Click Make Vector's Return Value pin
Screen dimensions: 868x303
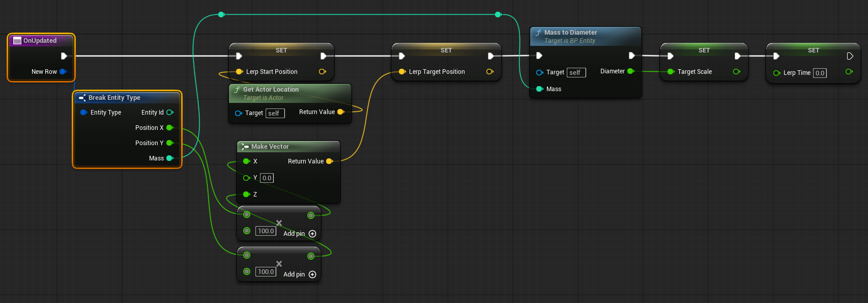pos(329,161)
